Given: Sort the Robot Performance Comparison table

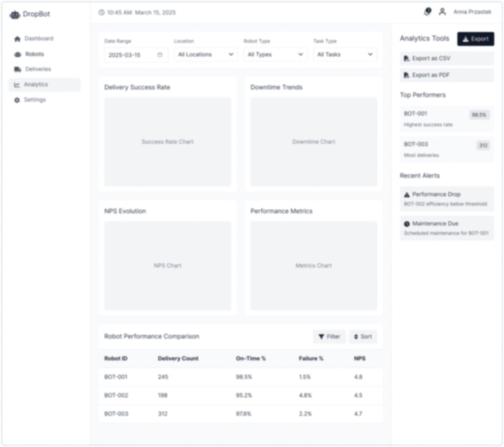Looking at the screenshot, I should tap(363, 337).
